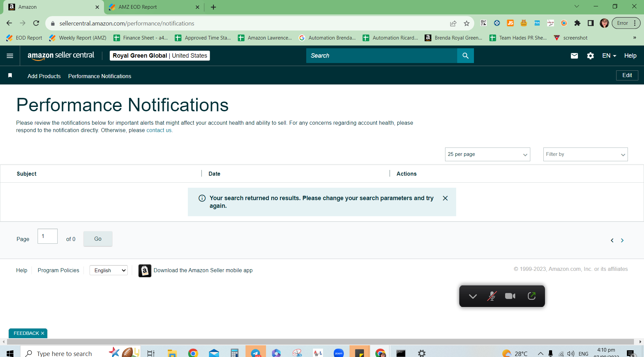
Task: Click the amazon seller central logo
Action: point(61,56)
